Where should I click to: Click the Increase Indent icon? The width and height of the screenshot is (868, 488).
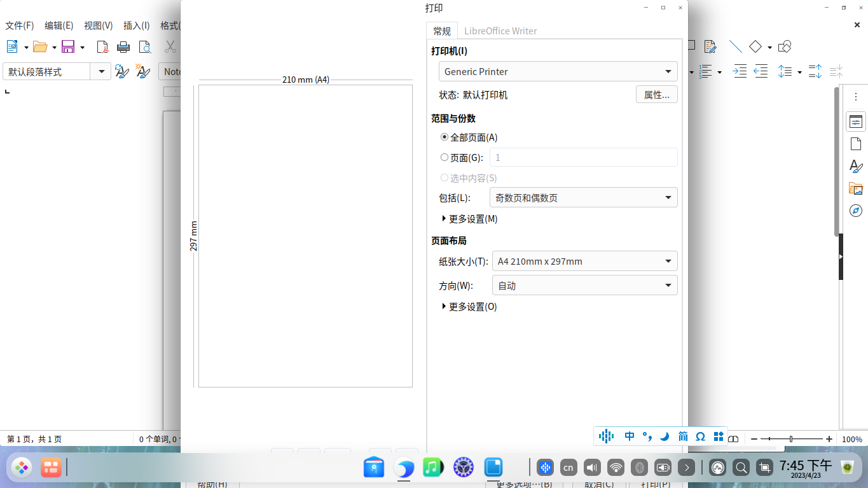740,71
